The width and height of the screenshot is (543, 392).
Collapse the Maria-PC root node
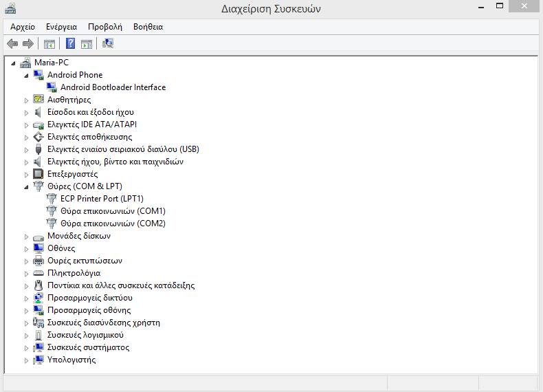[x=14, y=63]
